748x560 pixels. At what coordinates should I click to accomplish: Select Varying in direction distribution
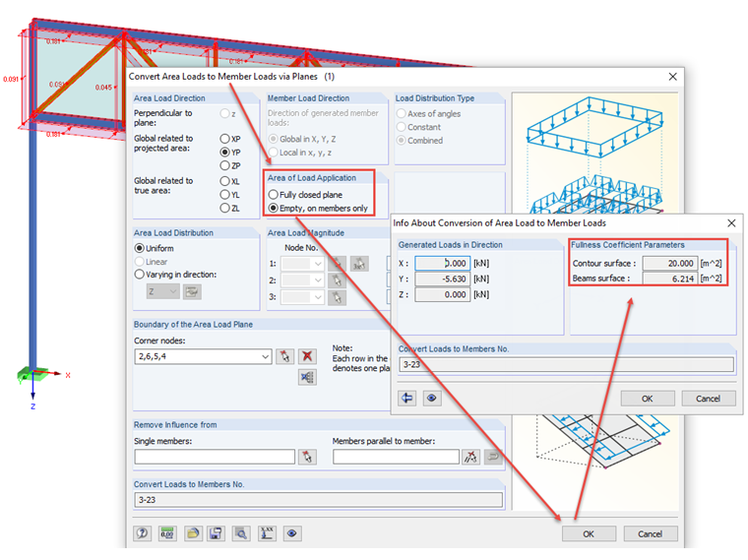point(140,275)
